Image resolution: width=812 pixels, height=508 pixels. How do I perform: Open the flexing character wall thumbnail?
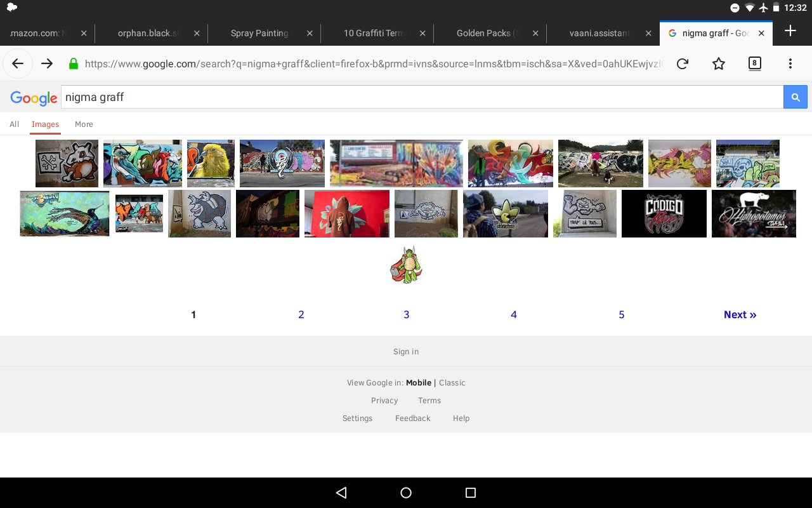[x=585, y=213]
